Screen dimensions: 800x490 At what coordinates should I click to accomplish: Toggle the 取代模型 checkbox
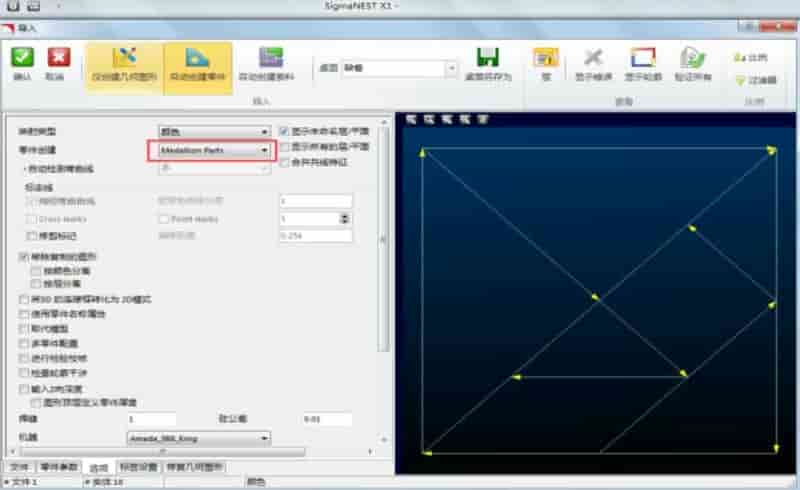(23, 328)
